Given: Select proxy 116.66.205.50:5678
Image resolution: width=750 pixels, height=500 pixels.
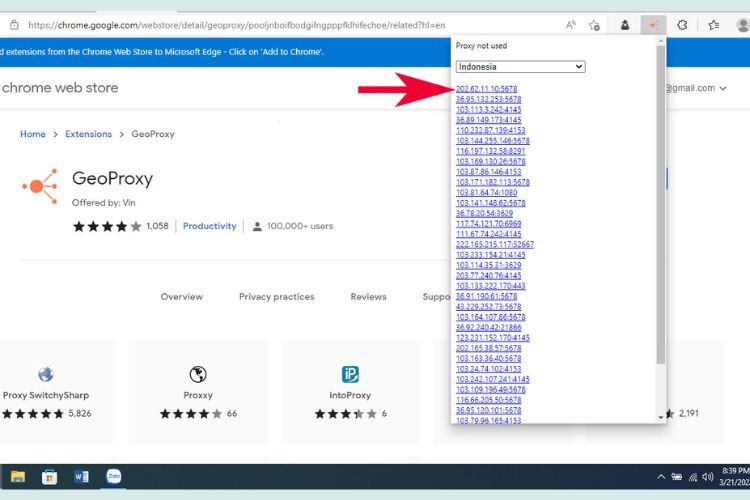Looking at the screenshot, I should (488, 400).
